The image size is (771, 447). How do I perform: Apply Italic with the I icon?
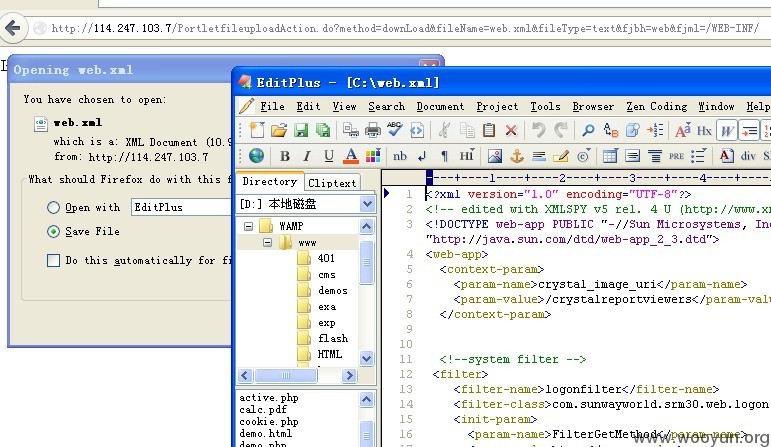pyautogui.click(x=307, y=156)
